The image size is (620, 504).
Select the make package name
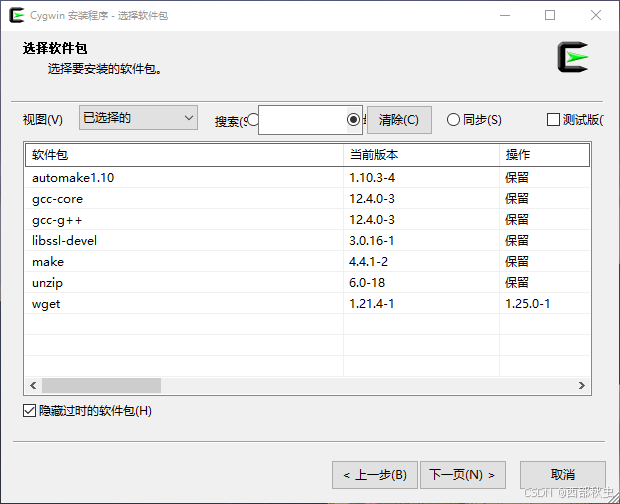[48, 262]
